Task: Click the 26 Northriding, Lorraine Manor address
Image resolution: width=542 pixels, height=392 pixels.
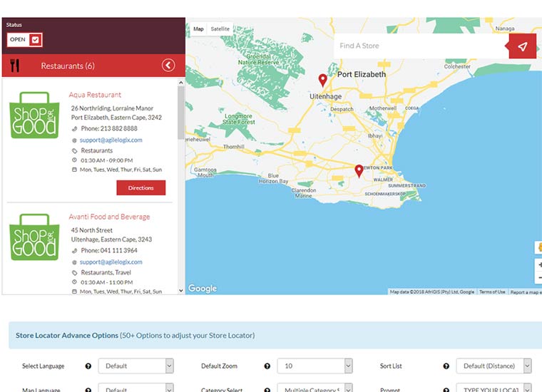Action: pyautogui.click(x=112, y=108)
